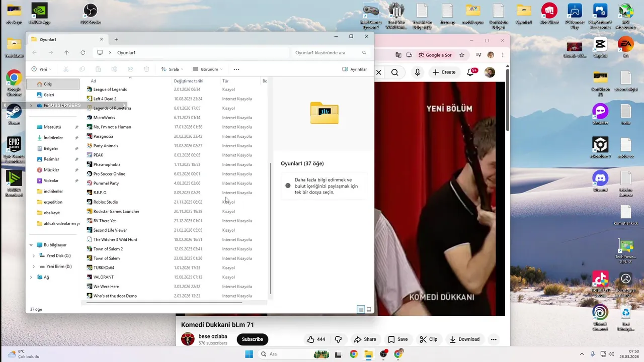644x362 pixels.
Task: Click the YouTube search magnifier icon
Action: 395,72
